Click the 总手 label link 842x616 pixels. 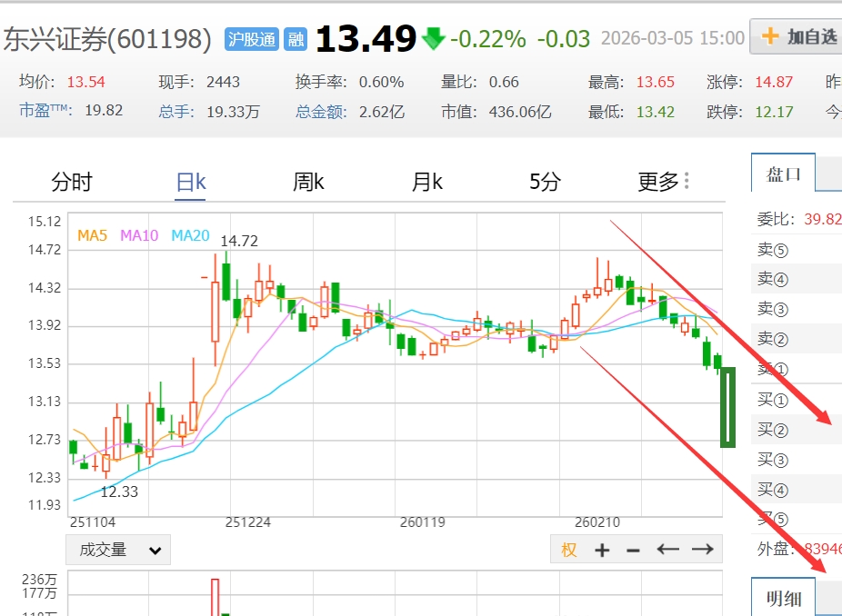(176, 112)
